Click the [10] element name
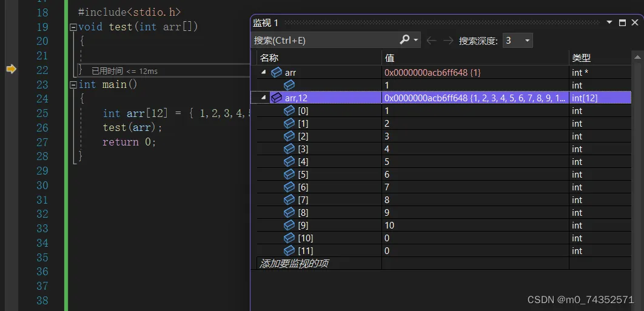This screenshot has width=644, height=311. [306, 238]
